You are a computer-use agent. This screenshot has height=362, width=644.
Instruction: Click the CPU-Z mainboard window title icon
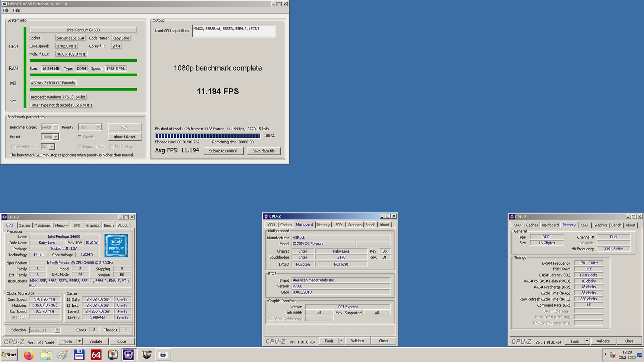[x=266, y=216]
